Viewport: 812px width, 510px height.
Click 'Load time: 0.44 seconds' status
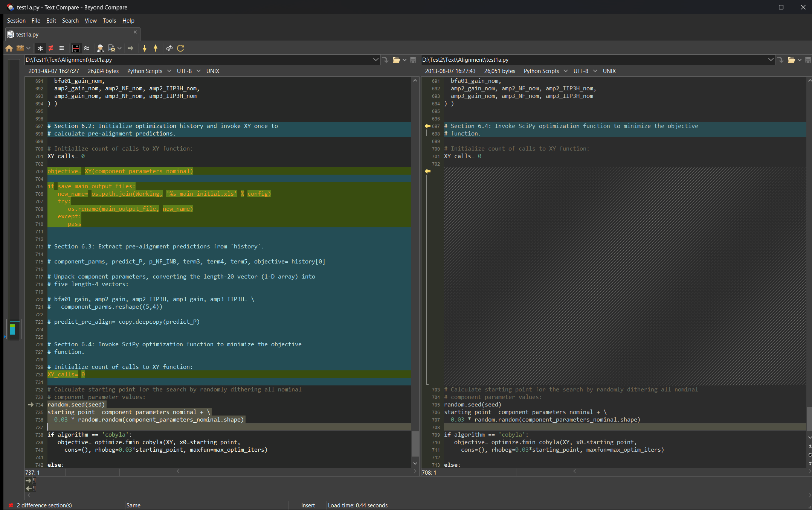pos(357,505)
